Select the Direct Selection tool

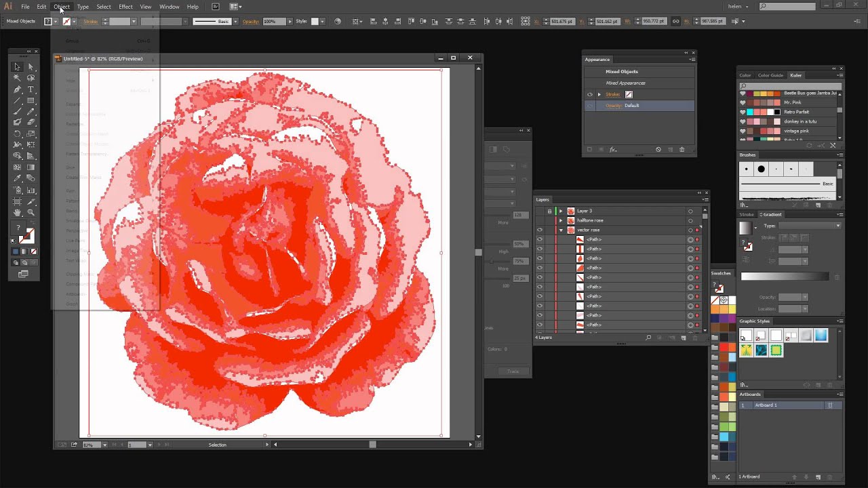31,67
